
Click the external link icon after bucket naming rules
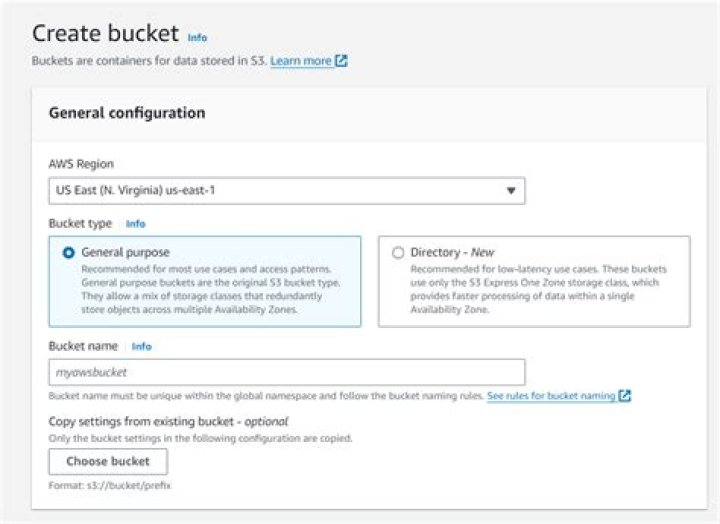[x=625, y=396]
